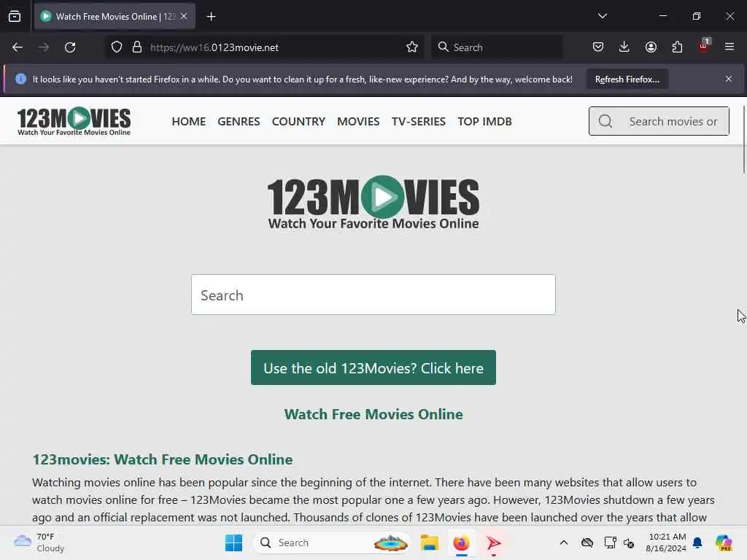Open weather widget showing 70°F Cloudy
This screenshot has width=747, height=560.
[x=39, y=542]
